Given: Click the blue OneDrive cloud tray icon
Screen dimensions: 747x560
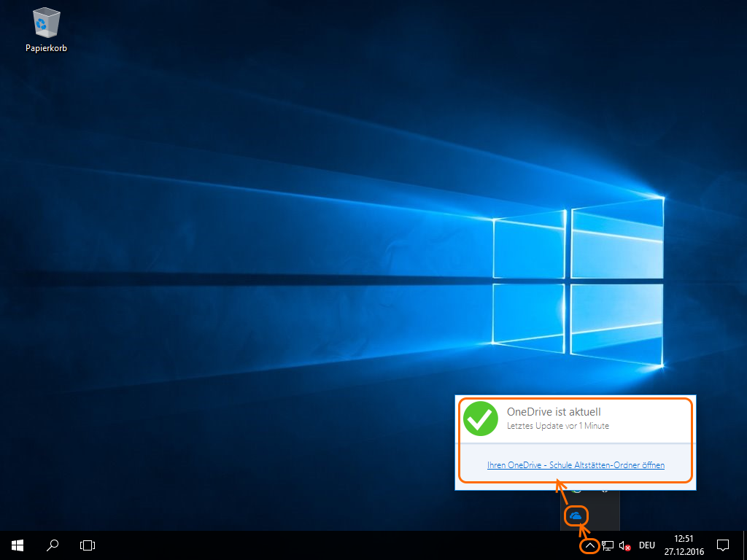Looking at the screenshot, I should point(576,516).
